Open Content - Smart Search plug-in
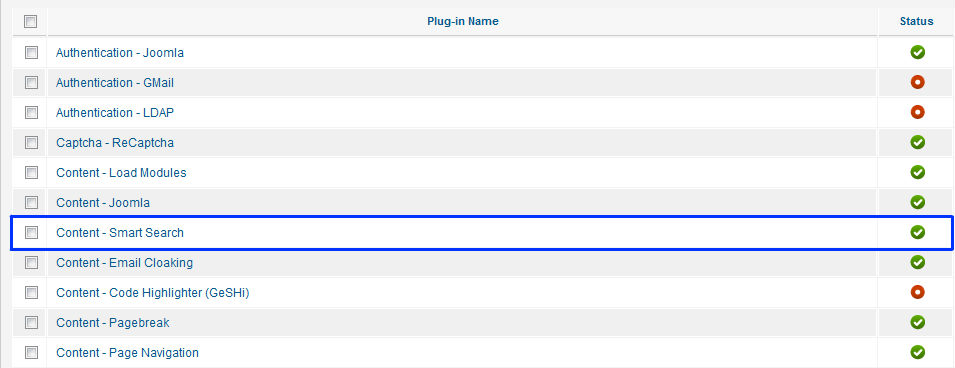 point(120,233)
